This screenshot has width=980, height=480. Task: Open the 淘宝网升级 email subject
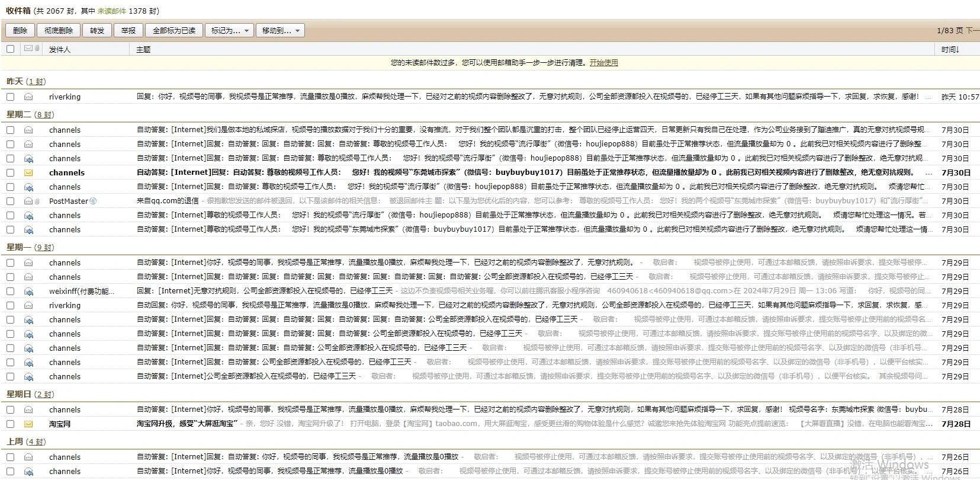pyautogui.click(x=187, y=424)
